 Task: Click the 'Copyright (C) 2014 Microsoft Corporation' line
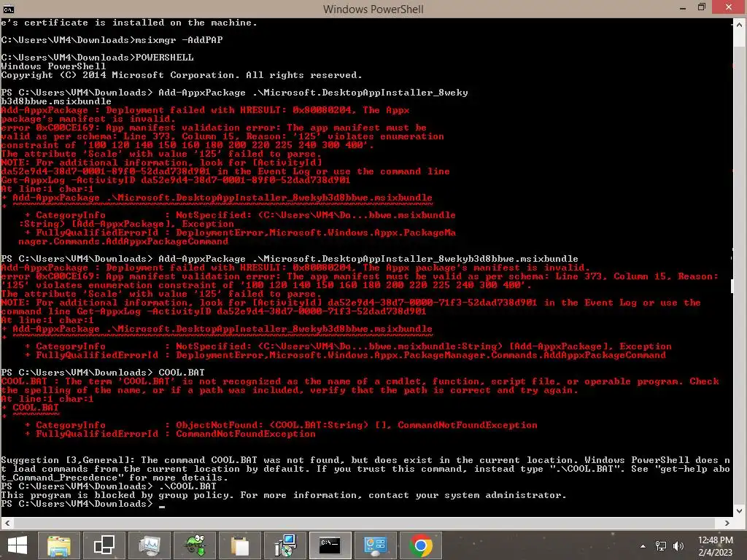182,75
